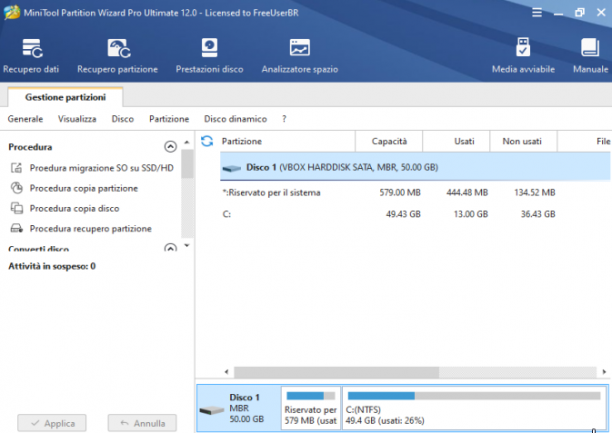
Task: Open Analizzatore spazio tool
Action: coord(300,56)
